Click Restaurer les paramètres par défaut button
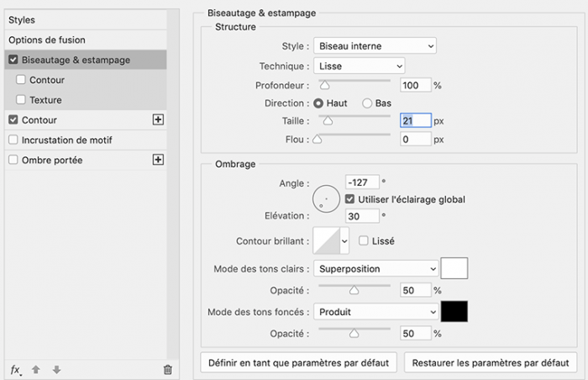588x380 pixels. coord(491,363)
